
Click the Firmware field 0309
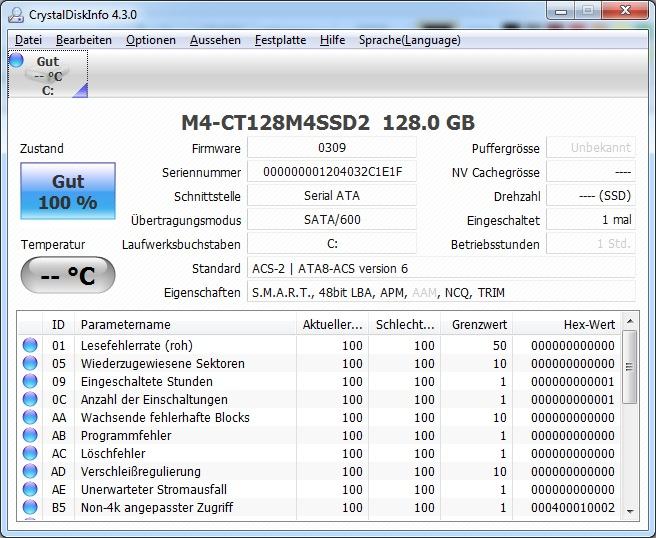tap(332, 148)
